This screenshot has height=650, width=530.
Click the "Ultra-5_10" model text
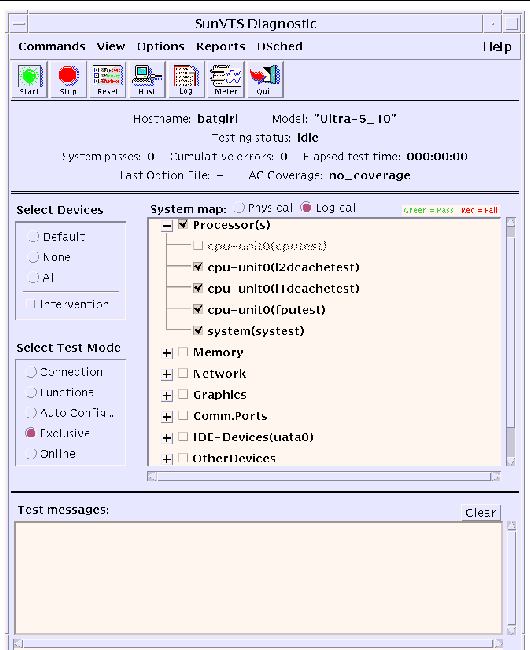[x=355, y=119]
